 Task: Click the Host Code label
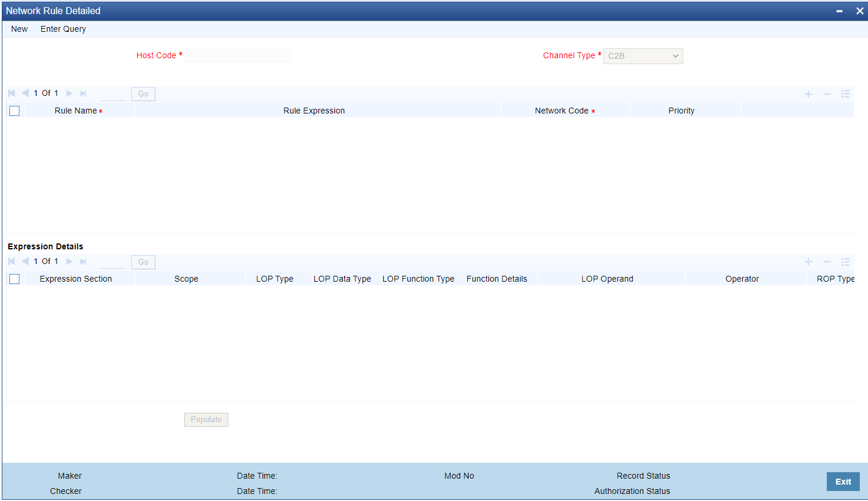156,55
